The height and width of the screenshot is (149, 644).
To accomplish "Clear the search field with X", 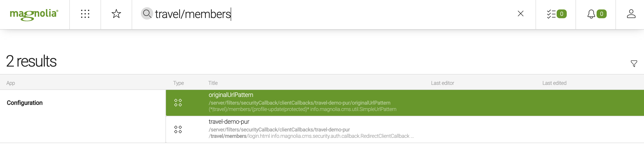I will pos(520,14).
